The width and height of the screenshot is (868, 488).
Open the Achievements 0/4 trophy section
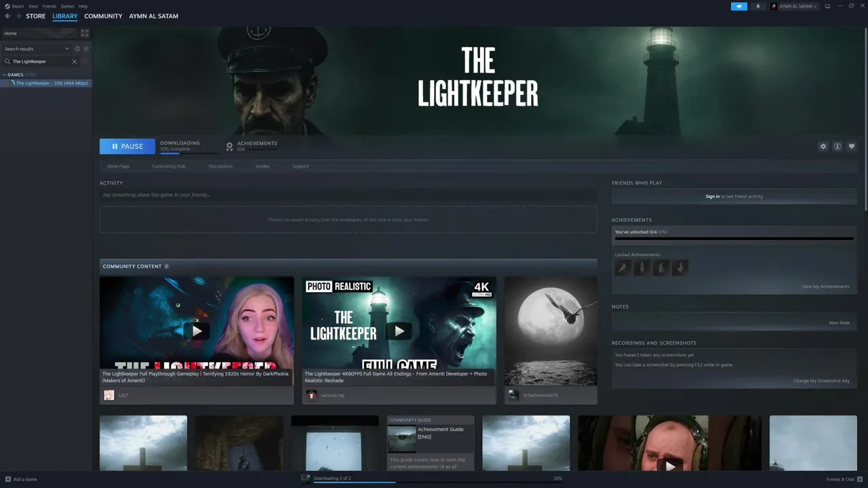(x=251, y=146)
